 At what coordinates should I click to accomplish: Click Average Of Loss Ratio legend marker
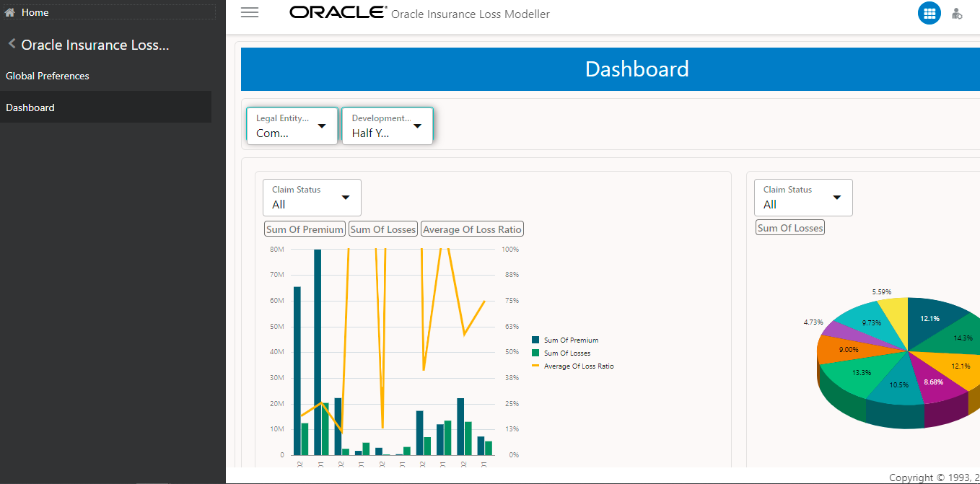coord(535,366)
